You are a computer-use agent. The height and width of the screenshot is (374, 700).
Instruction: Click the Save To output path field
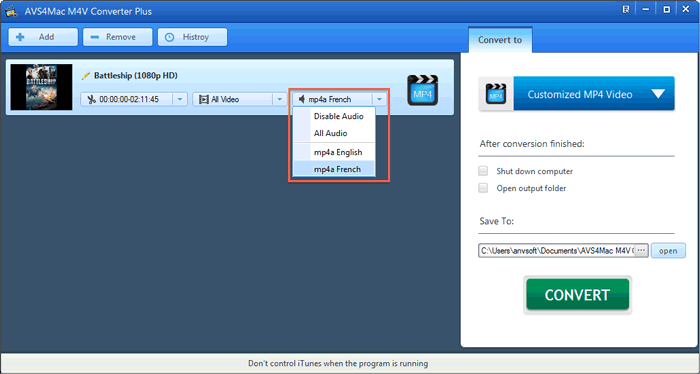coord(556,250)
